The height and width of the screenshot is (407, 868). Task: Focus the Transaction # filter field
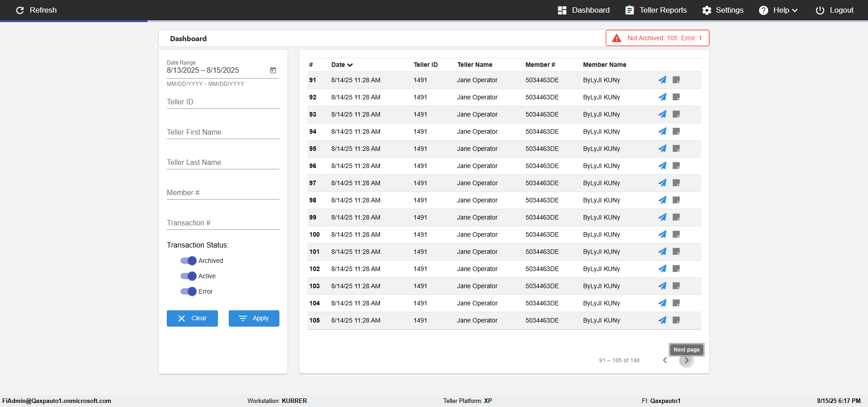223,223
